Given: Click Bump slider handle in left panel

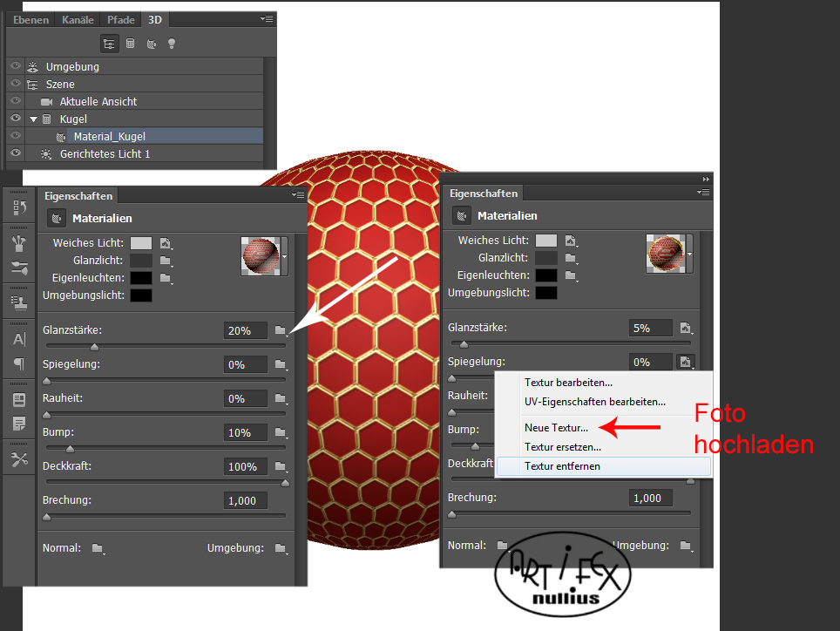Looking at the screenshot, I should coord(70,449).
